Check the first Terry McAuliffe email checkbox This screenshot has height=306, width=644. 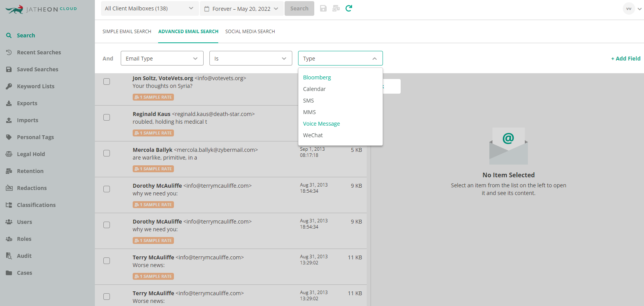tap(107, 261)
